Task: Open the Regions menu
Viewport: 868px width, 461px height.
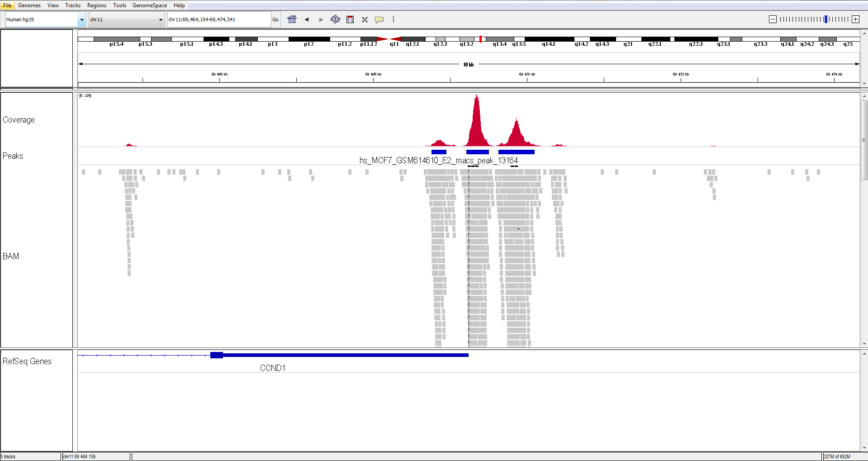Action: [x=96, y=5]
